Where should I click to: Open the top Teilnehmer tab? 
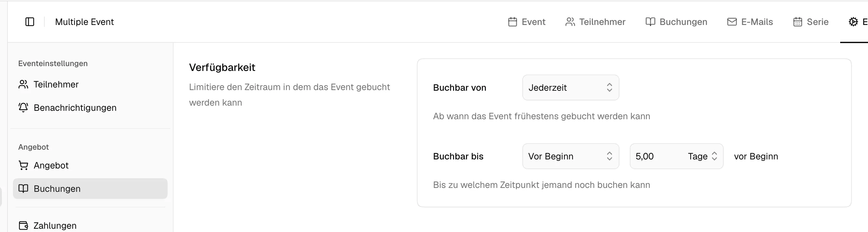(602, 22)
